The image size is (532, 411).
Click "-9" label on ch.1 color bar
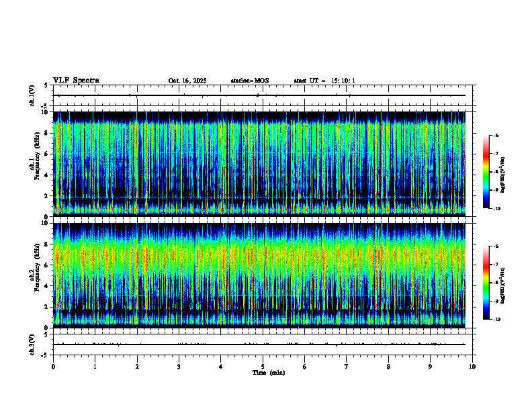[496, 190]
